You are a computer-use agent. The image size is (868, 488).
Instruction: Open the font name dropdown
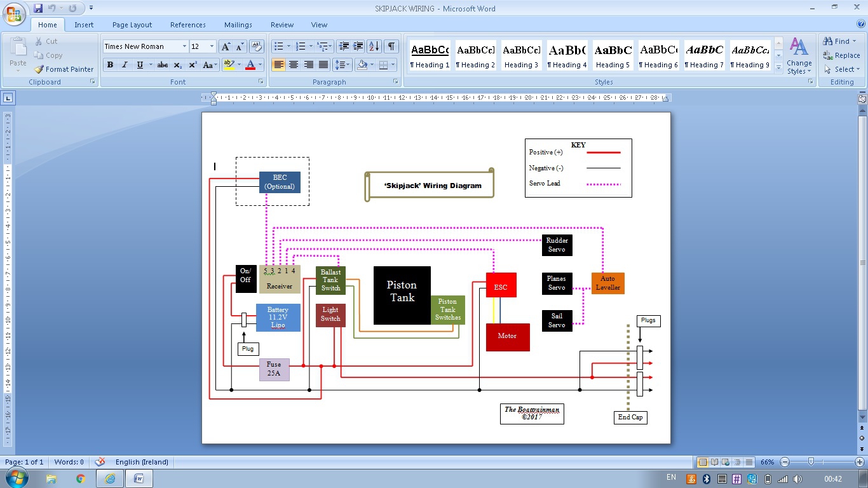184,46
